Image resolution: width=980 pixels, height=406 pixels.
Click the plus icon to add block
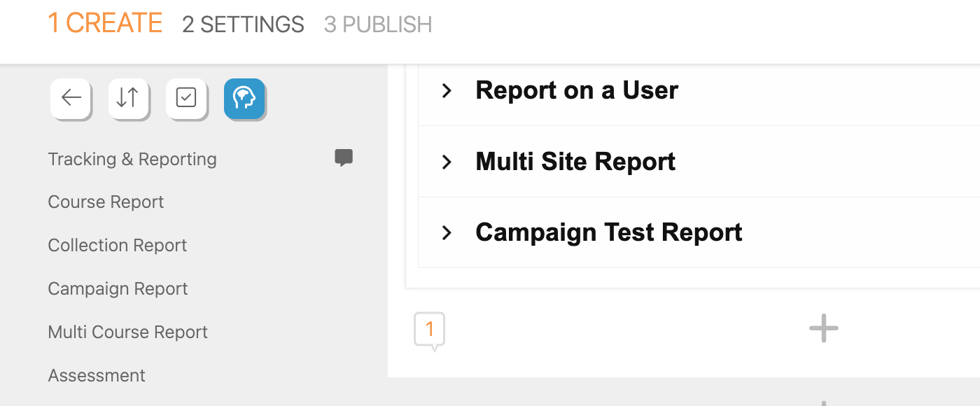pyautogui.click(x=823, y=328)
